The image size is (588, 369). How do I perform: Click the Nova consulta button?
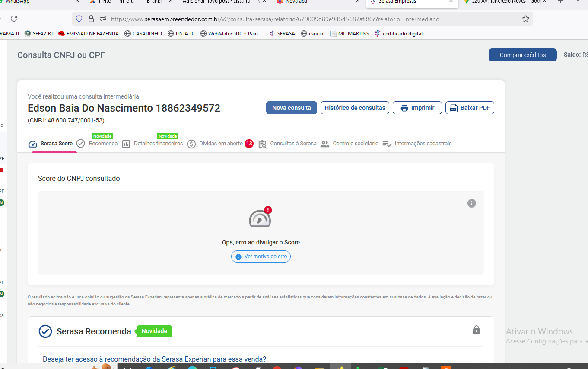coord(292,108)
